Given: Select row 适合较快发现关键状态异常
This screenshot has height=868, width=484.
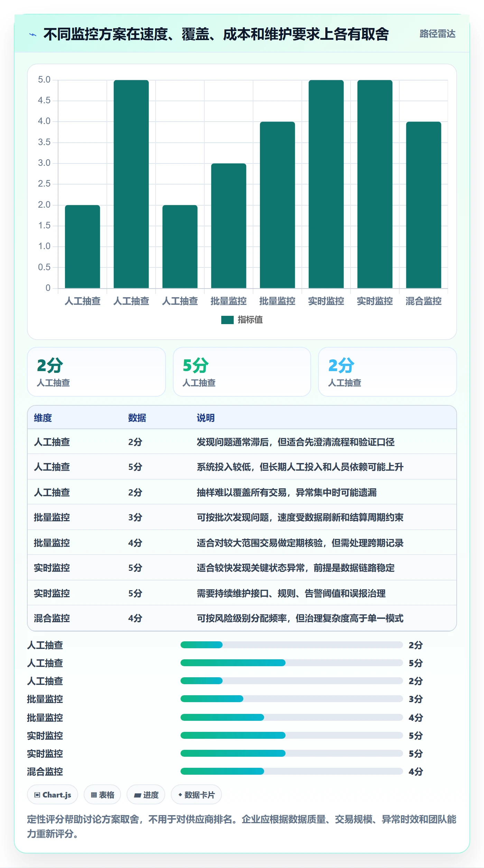Looking at the screenshot, I should click(242, 568).
